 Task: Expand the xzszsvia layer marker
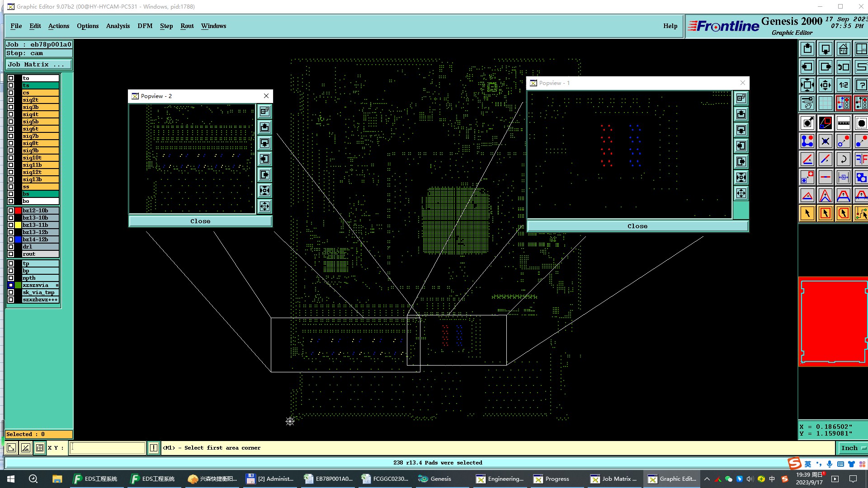(x=57, y=285)
